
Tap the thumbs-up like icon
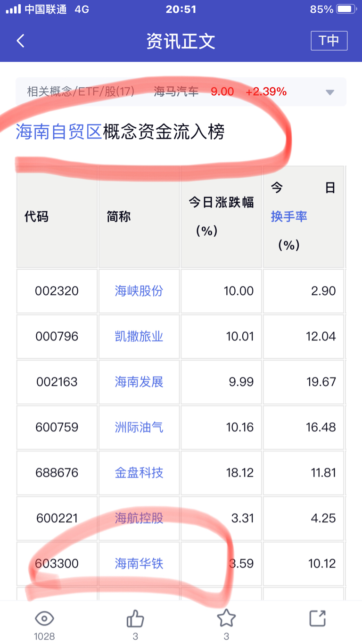pos(135,619)
